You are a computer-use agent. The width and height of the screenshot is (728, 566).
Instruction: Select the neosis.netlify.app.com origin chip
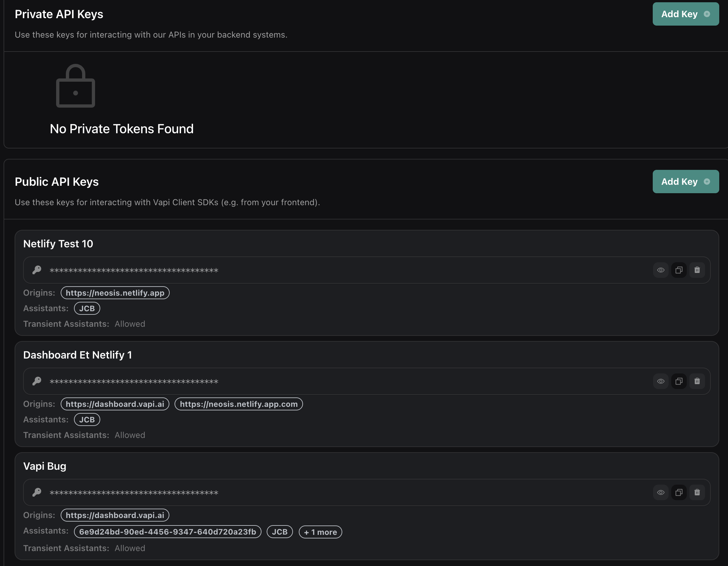click(238, 404)
